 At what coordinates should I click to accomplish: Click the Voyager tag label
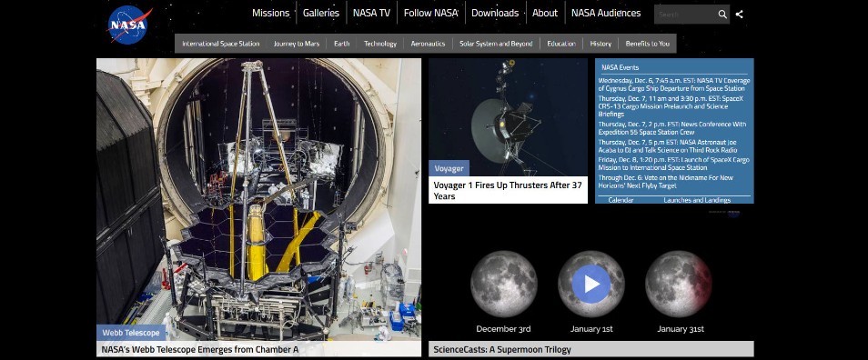coord(449,168)
